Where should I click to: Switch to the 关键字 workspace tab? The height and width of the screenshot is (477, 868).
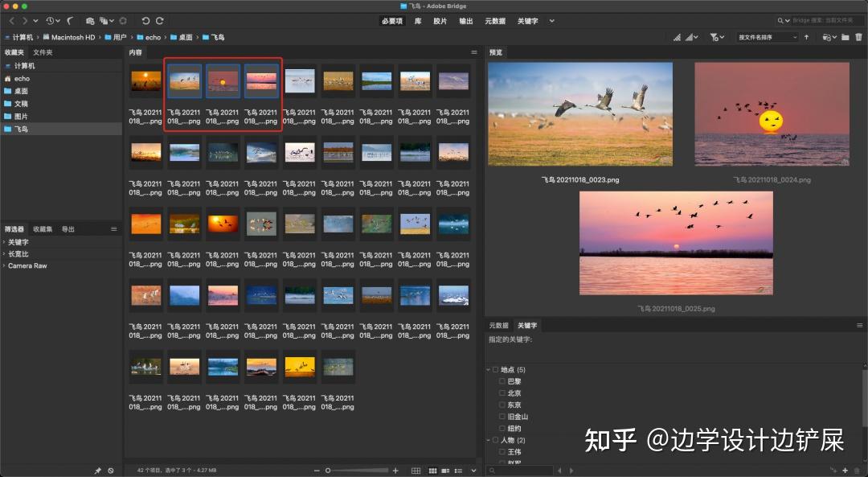tap(526, 20)
